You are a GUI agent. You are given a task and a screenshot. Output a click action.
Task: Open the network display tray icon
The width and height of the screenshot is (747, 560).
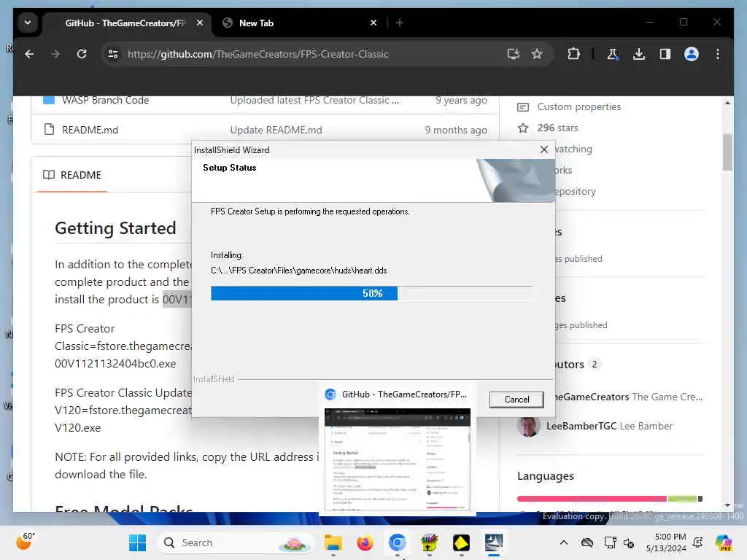pos(610,542)
